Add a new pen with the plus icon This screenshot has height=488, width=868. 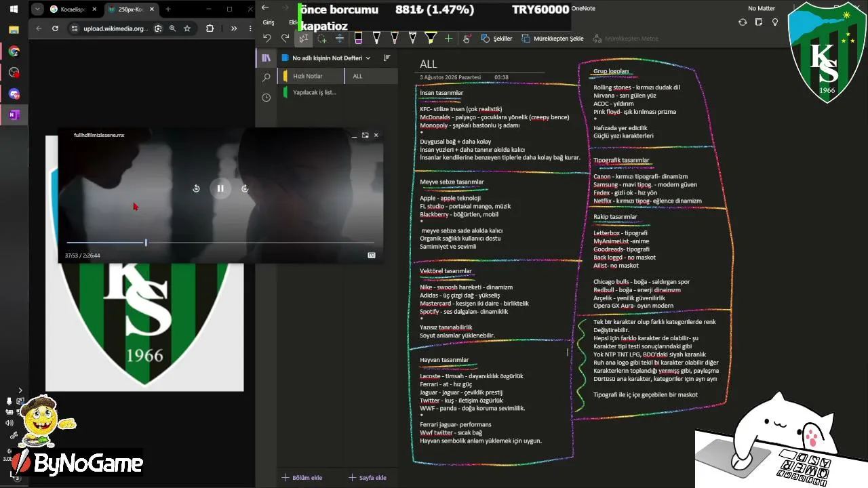click(x=448, y=39)
